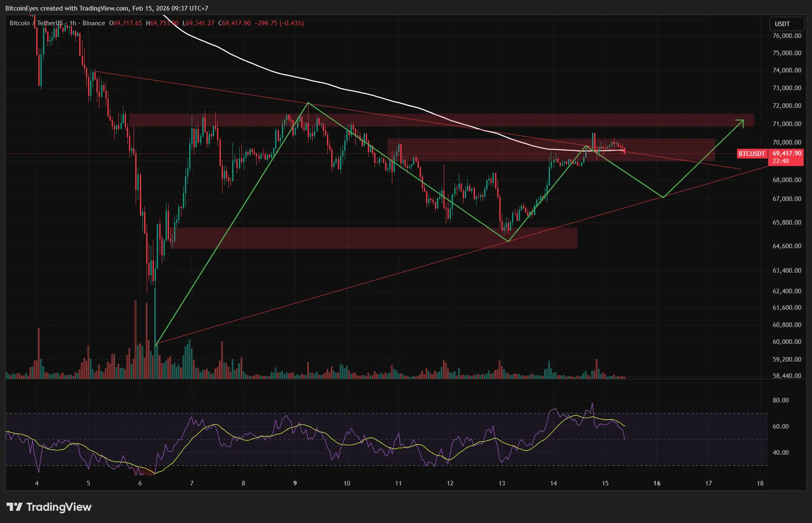Click the 40.00 RSI scale label
The width and height of the screenshot is (812, 523).
tap(780, 453)
